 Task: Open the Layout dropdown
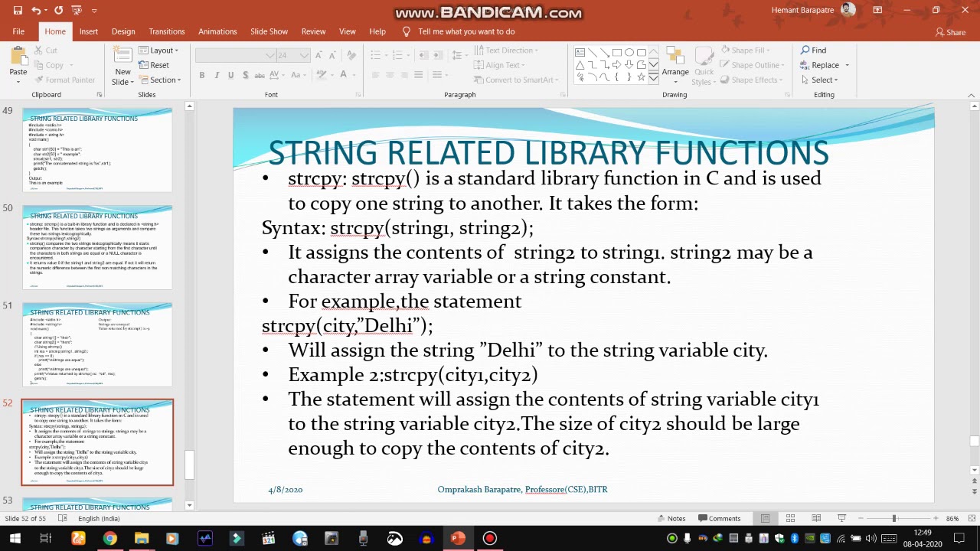[158, 51]
